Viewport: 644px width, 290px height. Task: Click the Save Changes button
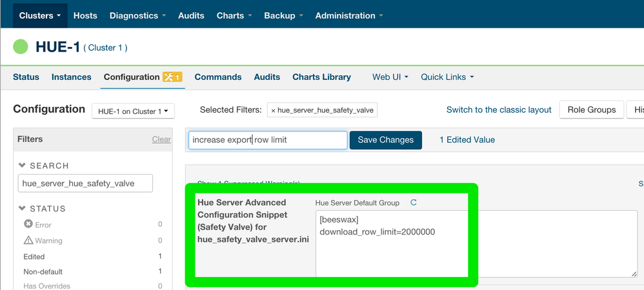pyautogui.click(x=385, y=140)
